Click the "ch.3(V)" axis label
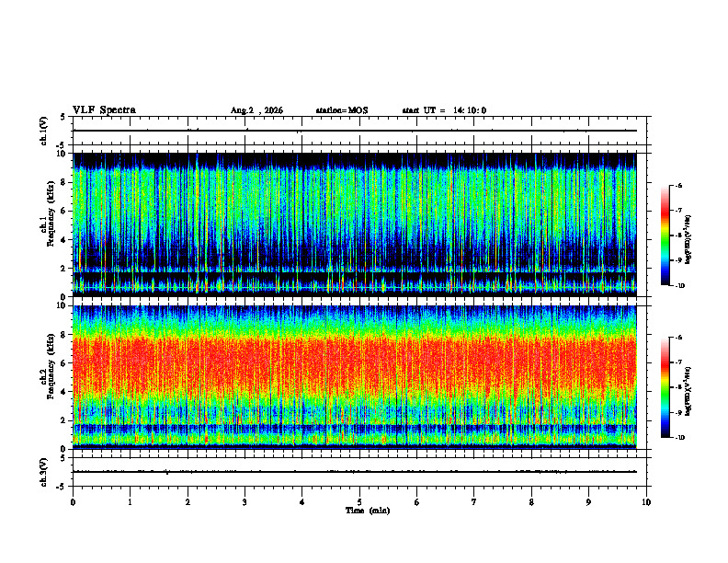 43,472
